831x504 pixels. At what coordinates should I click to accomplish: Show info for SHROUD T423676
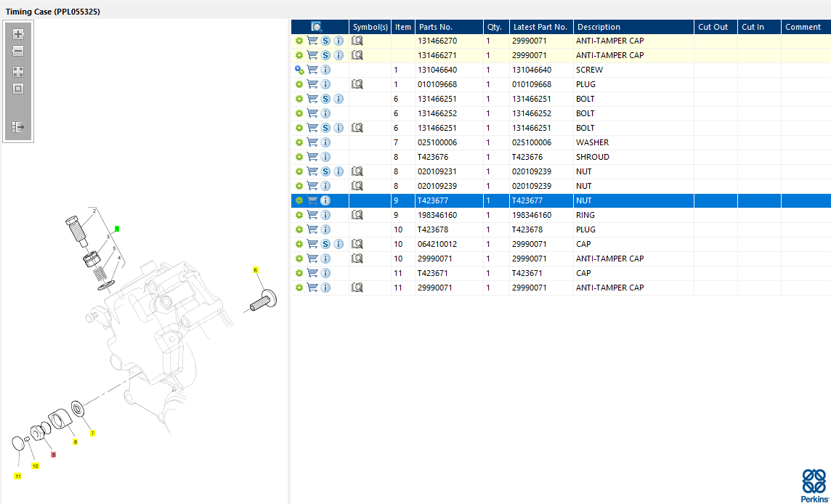[325, 157]
